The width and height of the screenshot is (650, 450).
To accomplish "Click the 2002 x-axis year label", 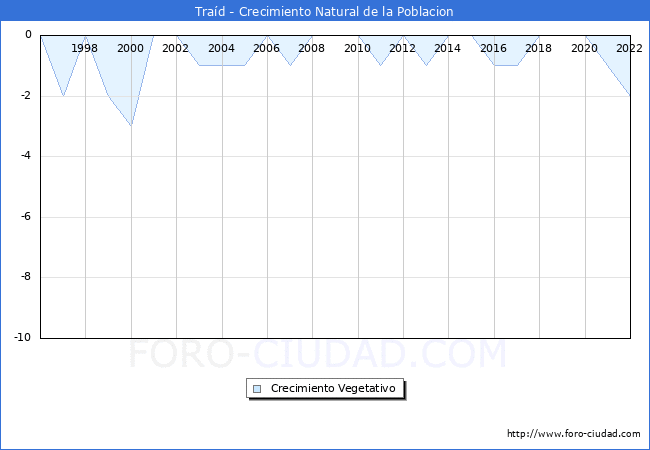I will coord(175,48).
